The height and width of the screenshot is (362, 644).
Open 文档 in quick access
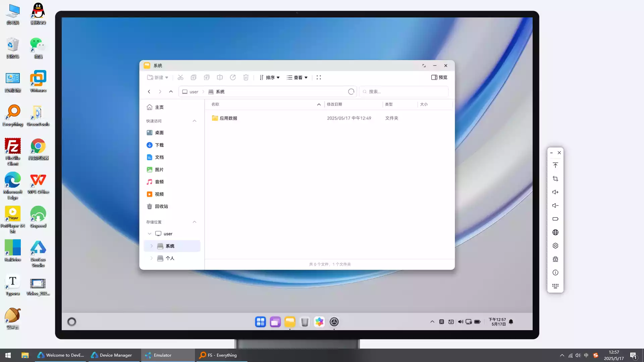click(x=172, y=157)
